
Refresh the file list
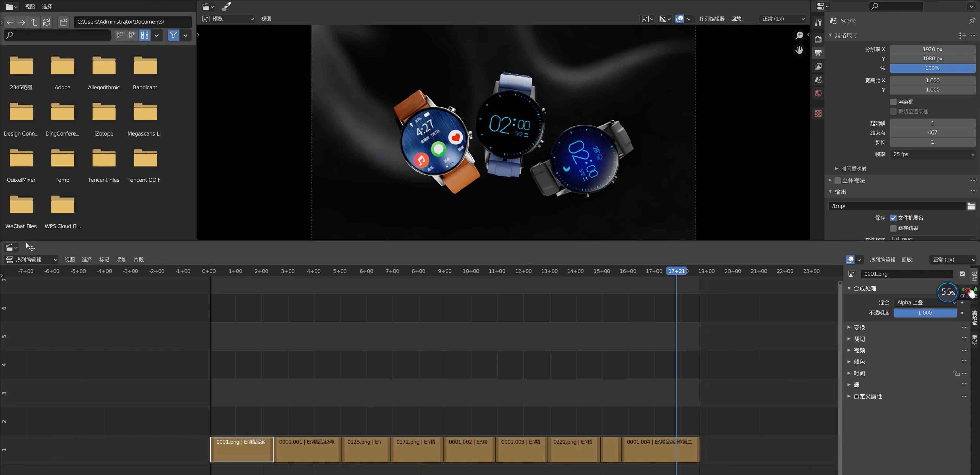46,22
